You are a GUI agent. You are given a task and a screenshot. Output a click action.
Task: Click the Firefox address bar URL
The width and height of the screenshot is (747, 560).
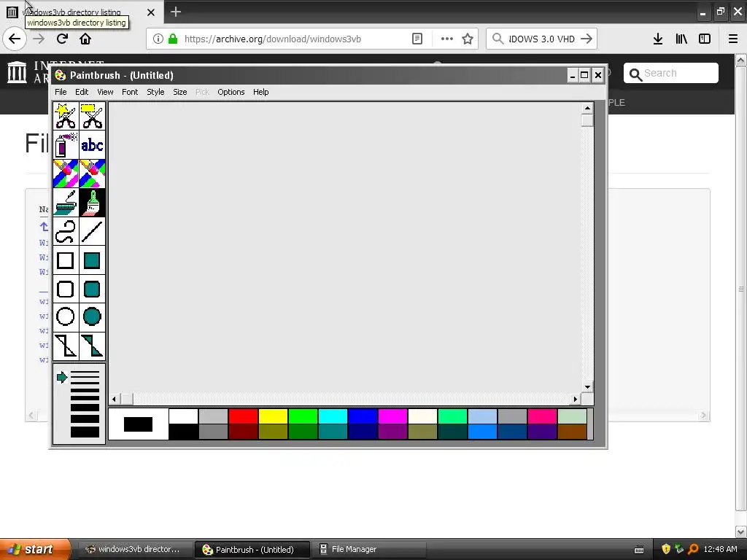273,39
